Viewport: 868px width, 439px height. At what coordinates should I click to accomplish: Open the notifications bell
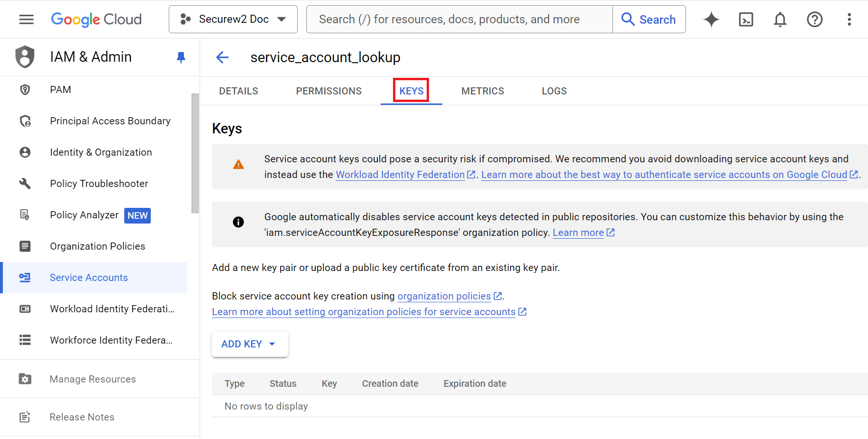click(x=780, y=19)
